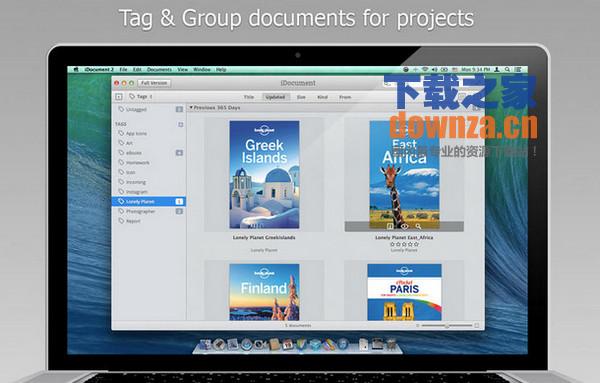Collapse the Previous 365 Days group
This screenshot has height=383, width=600.
tap(191, 108)
